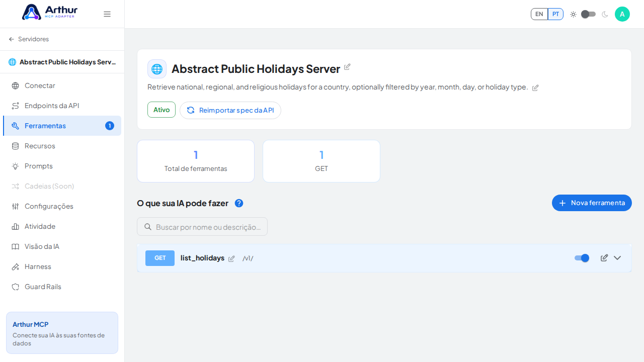Collapse sidebar with hamburger menu icon
This screenshot has height=362, width=644.
coord(107,14)
